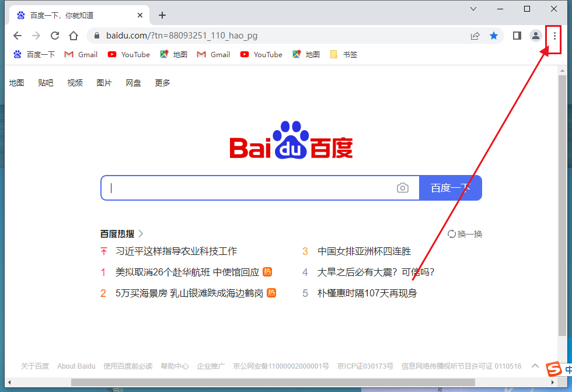Click the forward navigation arrow

click(36, 36)
